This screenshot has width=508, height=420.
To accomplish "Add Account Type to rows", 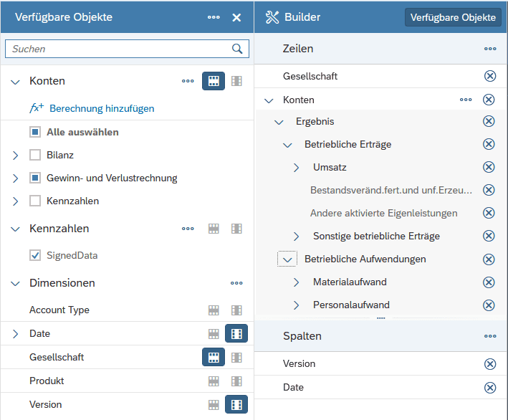I will pos(213,310).
